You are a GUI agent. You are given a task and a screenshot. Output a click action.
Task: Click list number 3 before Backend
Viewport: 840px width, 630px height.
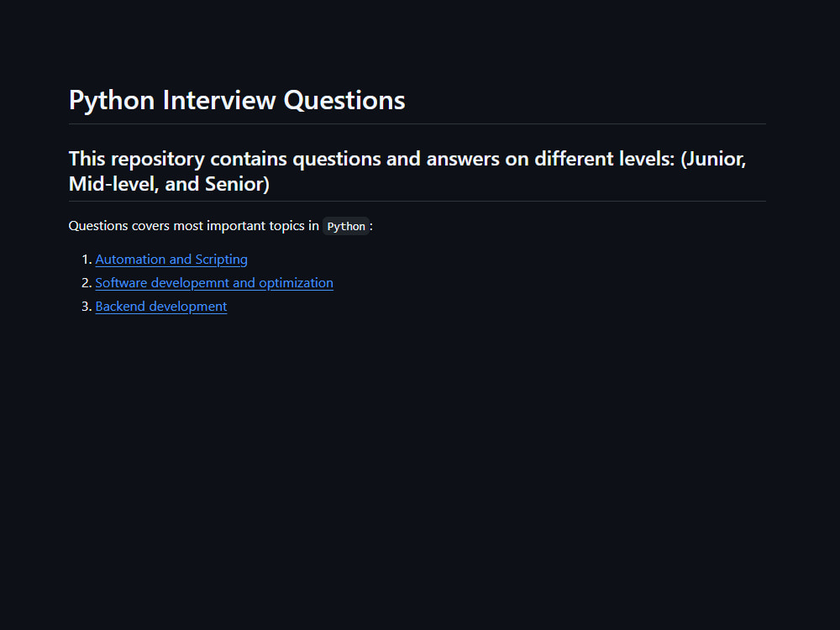87,307
